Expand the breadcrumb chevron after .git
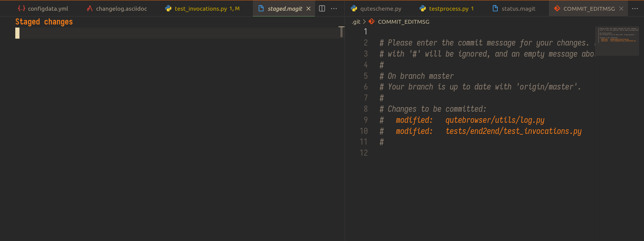644x241 pixels. [364, 22]
